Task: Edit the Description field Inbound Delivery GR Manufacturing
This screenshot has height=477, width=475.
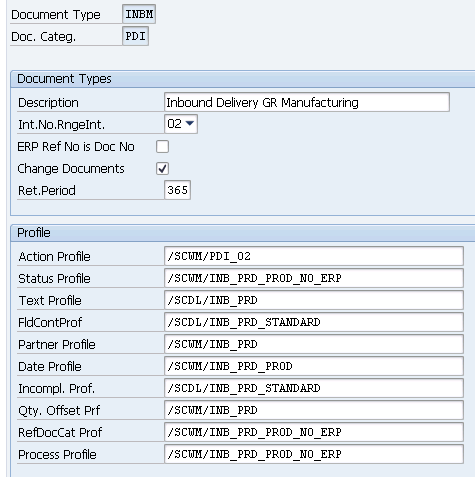Action: click(307, 102)
